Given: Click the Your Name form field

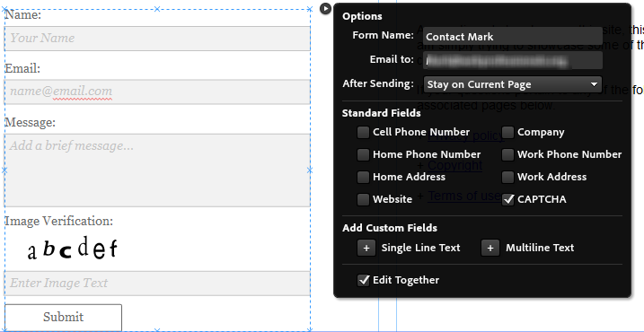Looking at the screenshot, I should click(157, 39).
